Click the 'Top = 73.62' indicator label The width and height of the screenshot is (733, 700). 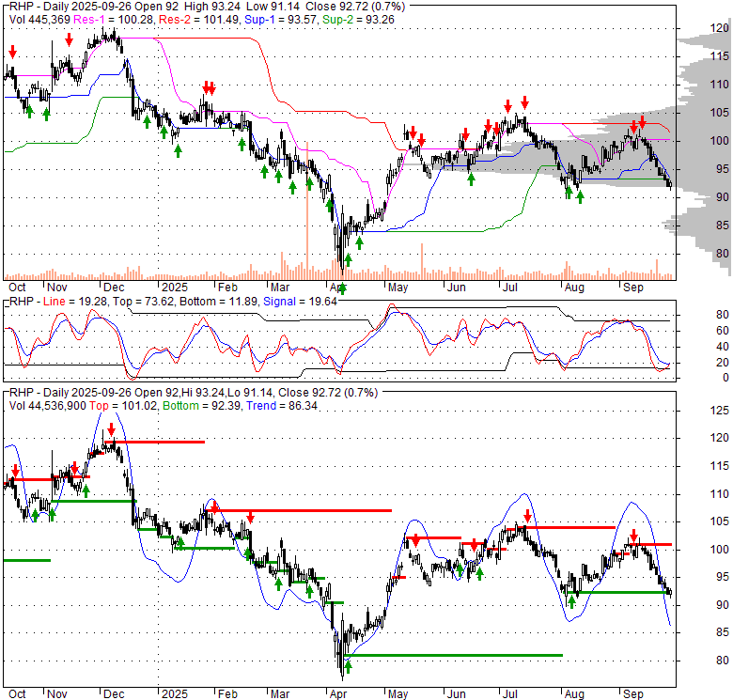[143, 302]
